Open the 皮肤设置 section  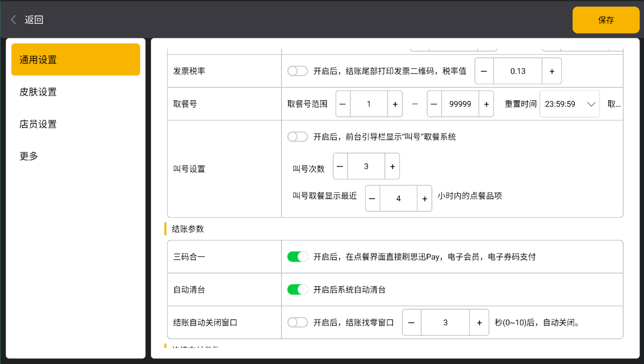tap(38, 92)
